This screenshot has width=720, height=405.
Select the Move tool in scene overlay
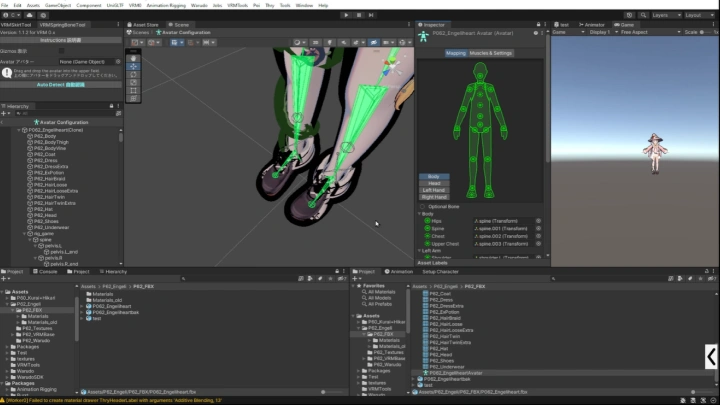(x=134, y=66)
